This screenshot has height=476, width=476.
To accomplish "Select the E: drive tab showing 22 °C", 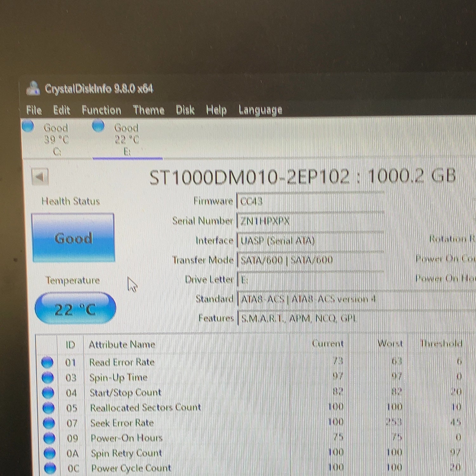I will [x=127, y=139].
